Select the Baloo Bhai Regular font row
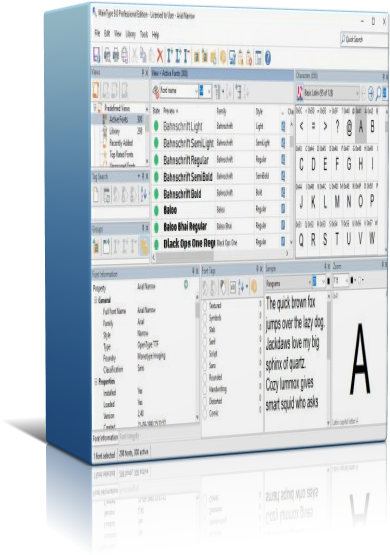 pos(219,227)
